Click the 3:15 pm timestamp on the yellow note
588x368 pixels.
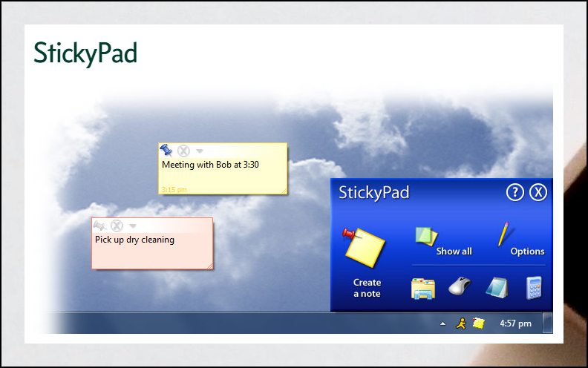pyautogui.click(x=174, y=190)
